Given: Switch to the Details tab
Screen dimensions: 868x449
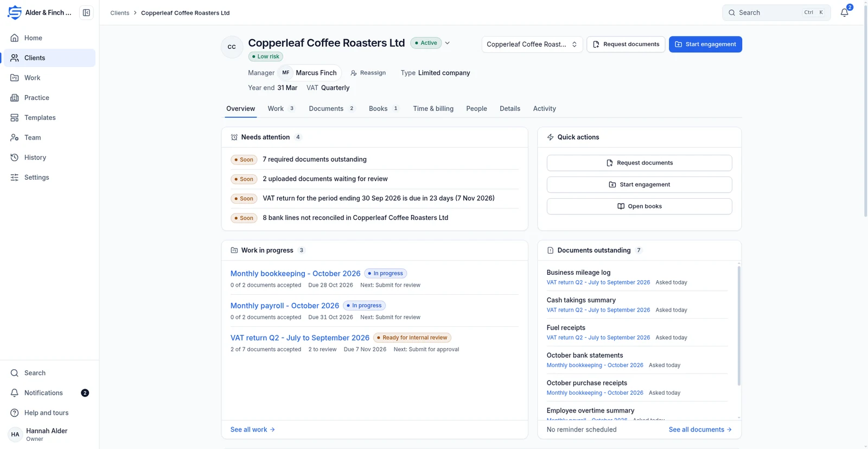Looking at the screenshot, I should tap(510, 109).
